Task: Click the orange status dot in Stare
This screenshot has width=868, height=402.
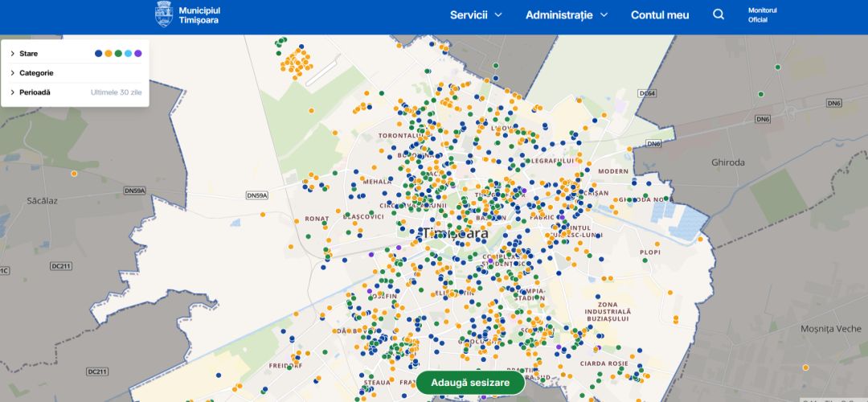Action: 108,54
